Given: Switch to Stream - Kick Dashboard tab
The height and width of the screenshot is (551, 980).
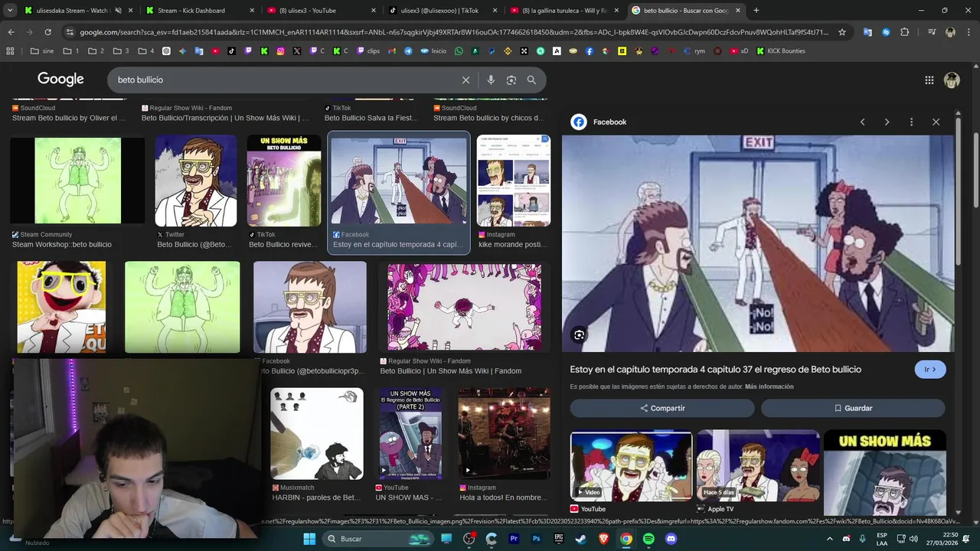Looking at the screenshot, I should point(191,11).
